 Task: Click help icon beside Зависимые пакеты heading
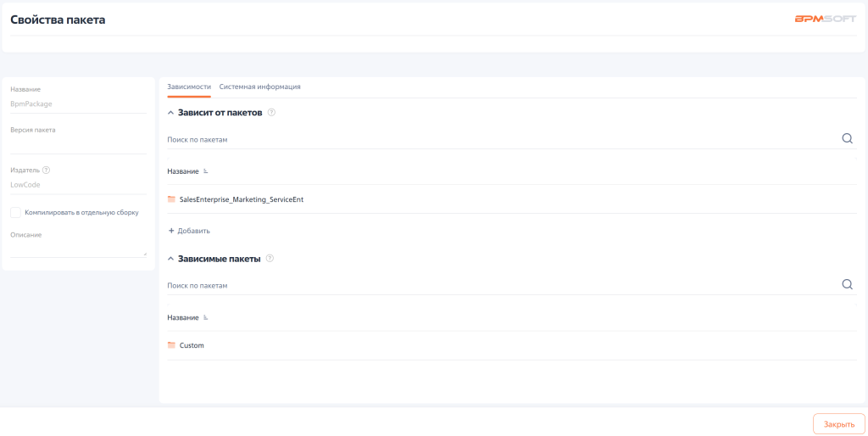pyautogui.click(x=270, y=259)
